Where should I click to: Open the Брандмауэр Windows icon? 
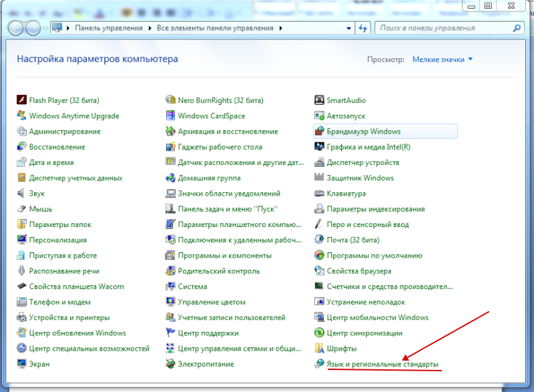pyautogui.click(x=319, y=131)
